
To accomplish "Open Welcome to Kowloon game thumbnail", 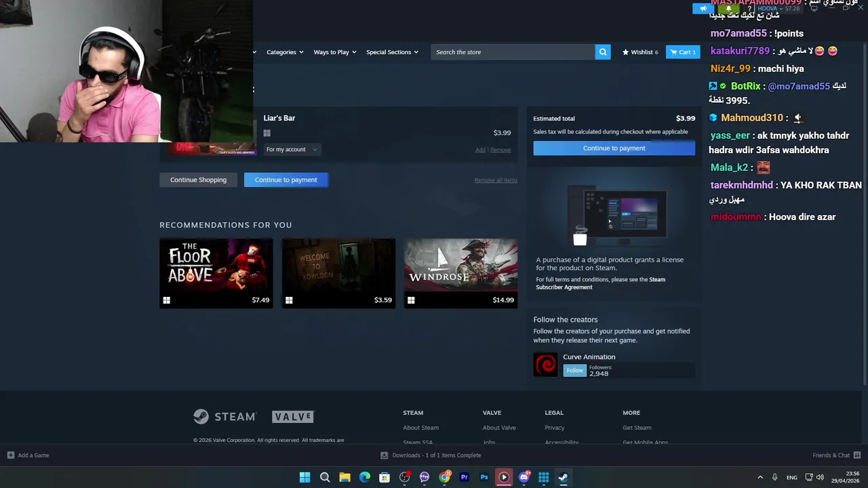I will (x=338, y=265).
